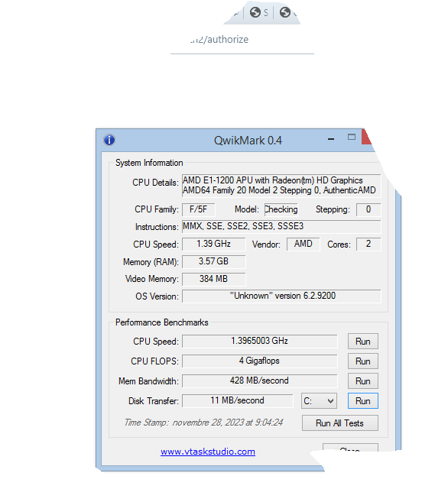The height and width of the screenshot is (502, 448).
Task: Click the 11 MB/second result field
Action: (x=238, y=401)
